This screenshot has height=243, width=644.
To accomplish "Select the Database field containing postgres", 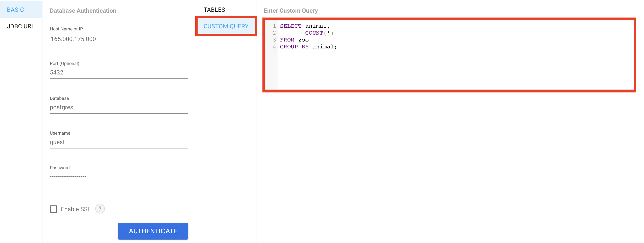I will point(119,107).
